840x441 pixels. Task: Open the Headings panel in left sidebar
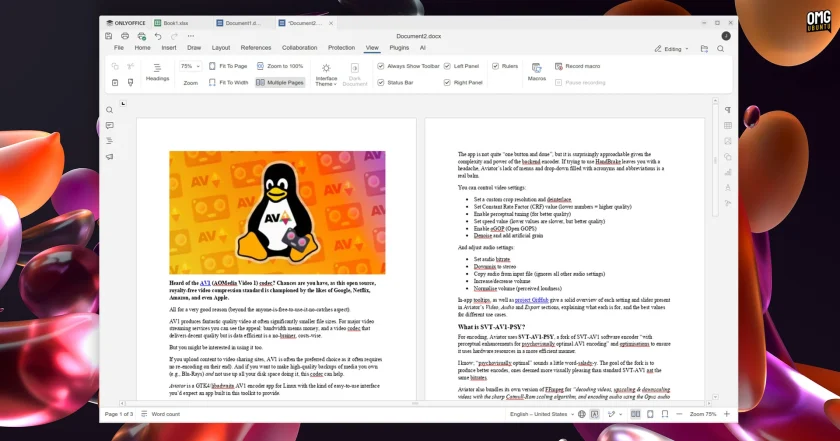[109, 141]
